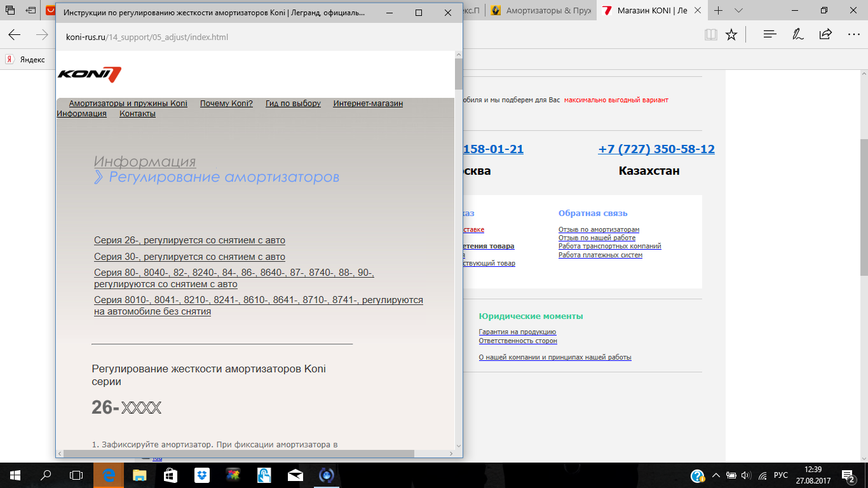The width and height of the screenshot is (868, 488).
Task: Open taskbar clock 12:39
Action: 813,475
